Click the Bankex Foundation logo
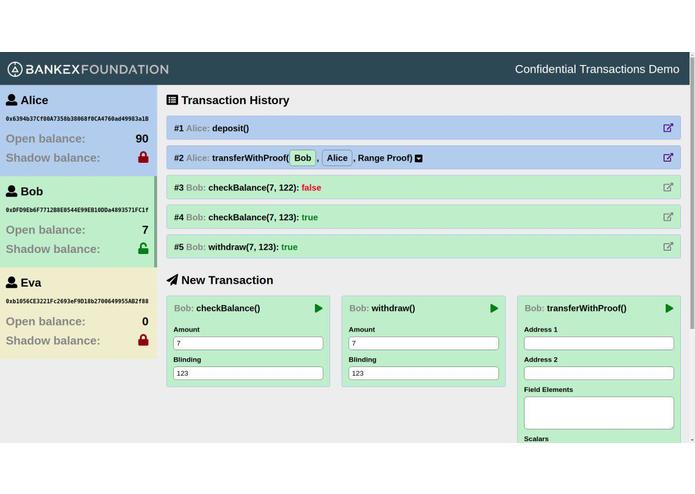The height and width of the screenshot is (494, 695). (88, 69)
